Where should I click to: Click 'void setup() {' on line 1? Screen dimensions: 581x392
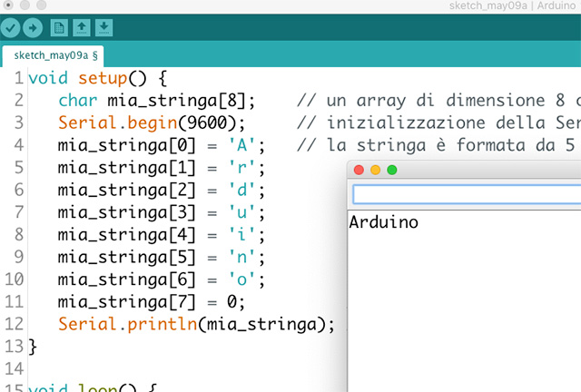tap(98, 78)
